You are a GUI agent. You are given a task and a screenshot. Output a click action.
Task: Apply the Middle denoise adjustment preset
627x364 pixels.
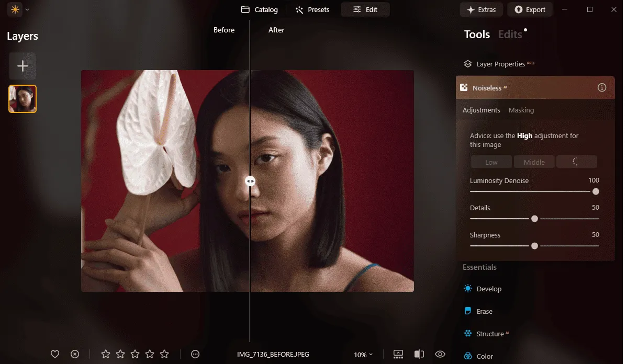pyautogui.click(x=534, y=162)
